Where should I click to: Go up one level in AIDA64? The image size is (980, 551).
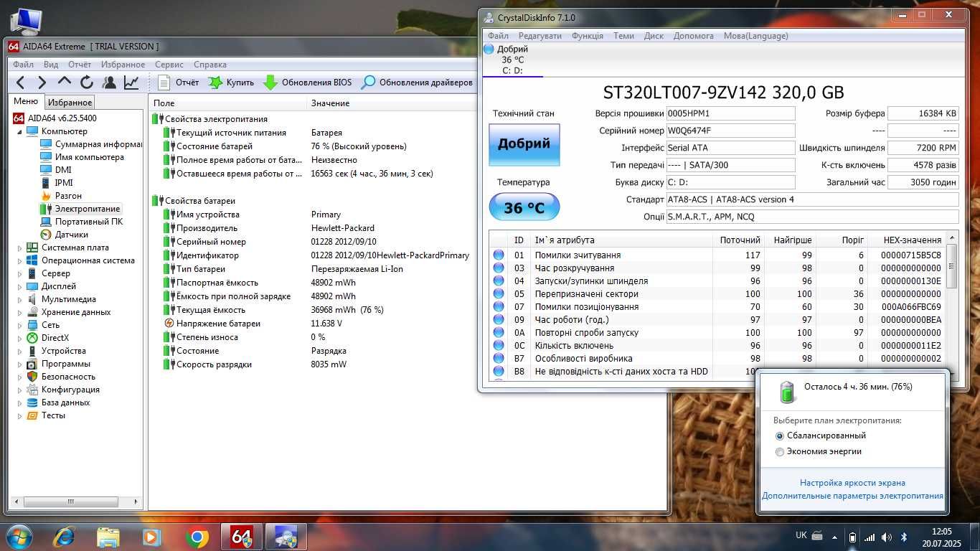[x=65, y=83]
